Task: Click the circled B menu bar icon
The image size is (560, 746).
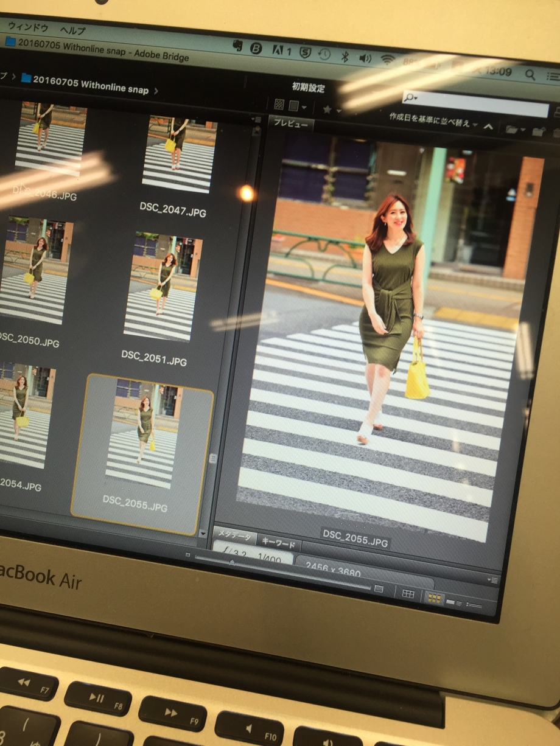Action: pos(257,49)
